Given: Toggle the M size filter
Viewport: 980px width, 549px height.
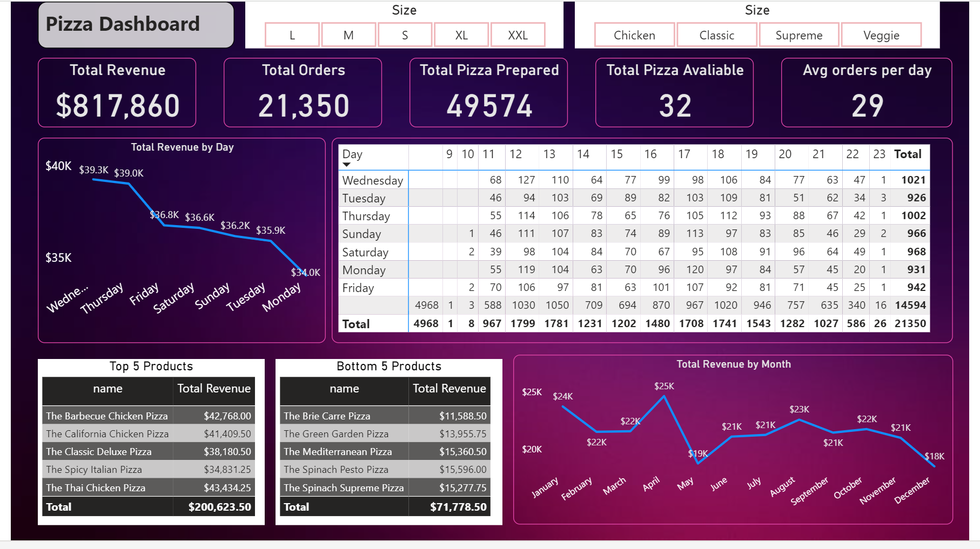Looking at the screenshot, I should coord(348,35).
